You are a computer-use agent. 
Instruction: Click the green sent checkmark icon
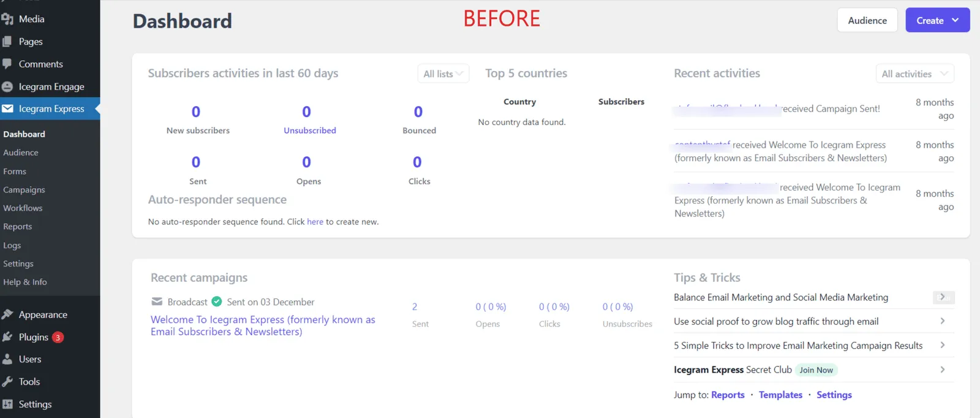point(217,302)
